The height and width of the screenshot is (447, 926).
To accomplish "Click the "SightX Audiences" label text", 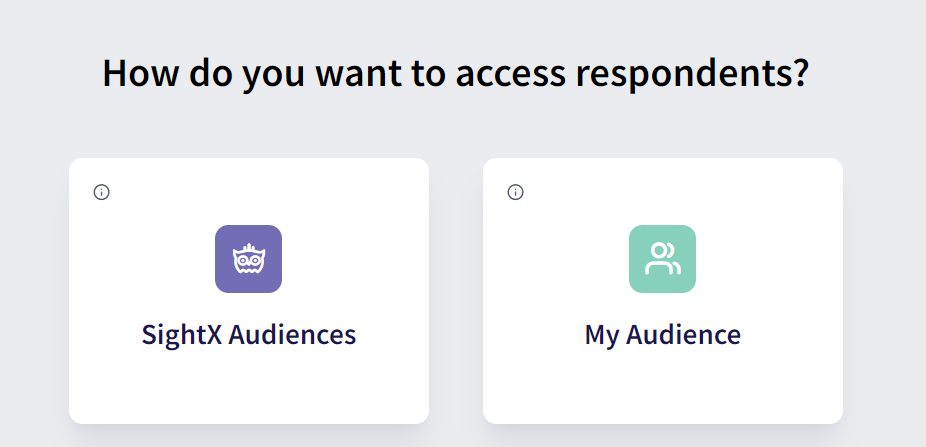I will point(249,335).
